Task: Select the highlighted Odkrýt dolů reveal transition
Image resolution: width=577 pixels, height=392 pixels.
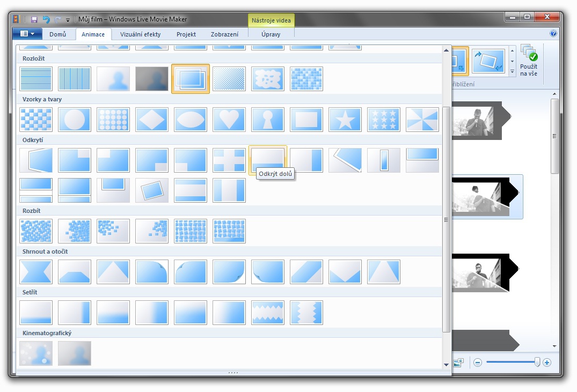Action: point(267,160)
